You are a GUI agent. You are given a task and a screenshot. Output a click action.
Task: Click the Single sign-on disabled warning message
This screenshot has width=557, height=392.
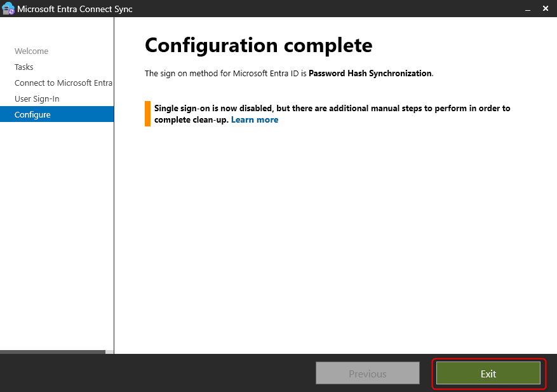[332, 109]
